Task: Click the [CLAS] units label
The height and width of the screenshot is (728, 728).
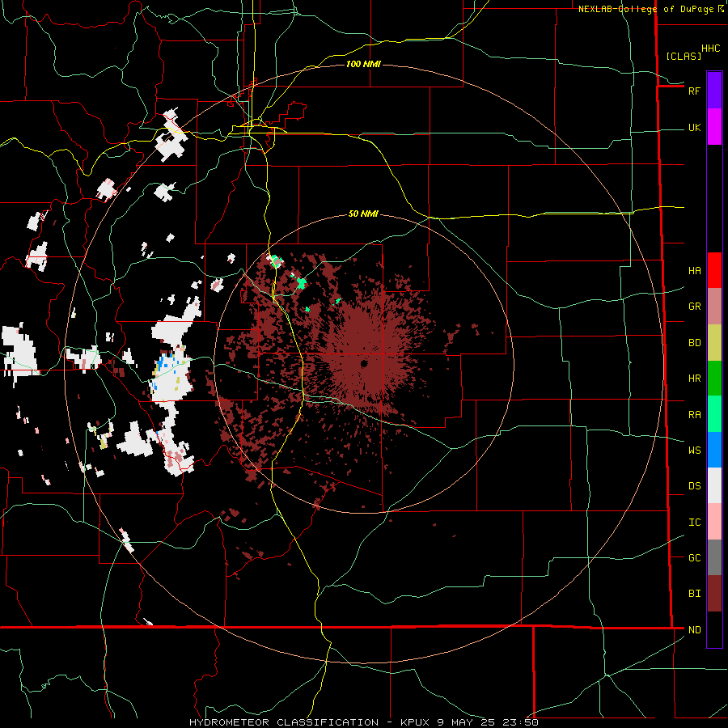Action: (684, 56)
